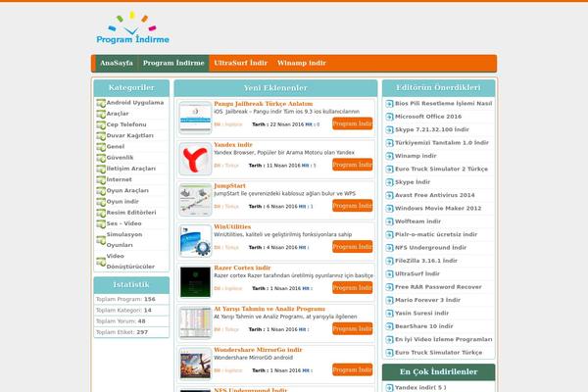588x392 pixels.
Task: Open the Yandex indir title link
Action: [x=233, y=144]
